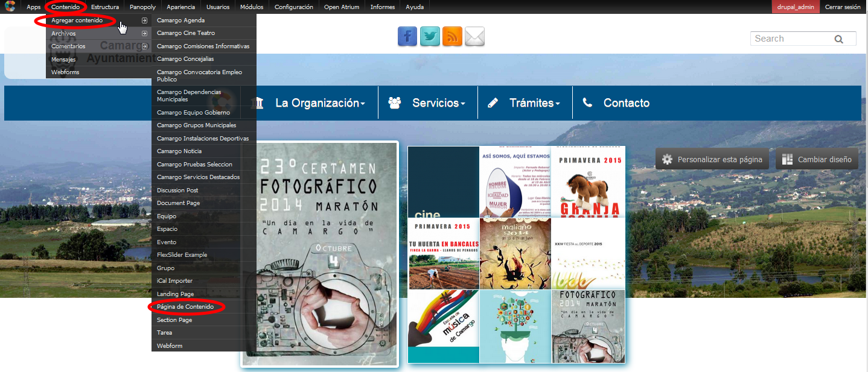This screenshot has height=372, width=868.
Task: Expand the Comentarios submenu arrow
Action: [x=144, y=46]
